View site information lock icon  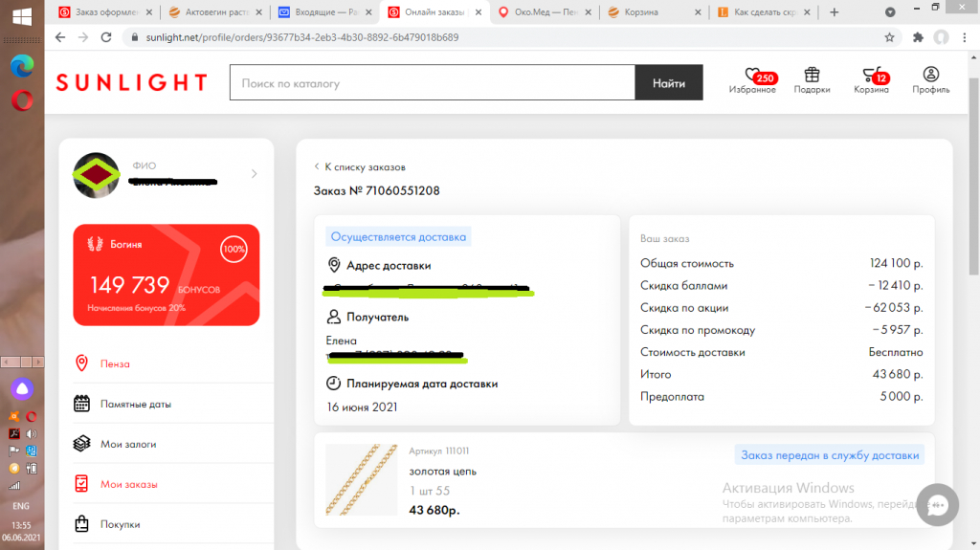tap(134, 37)
